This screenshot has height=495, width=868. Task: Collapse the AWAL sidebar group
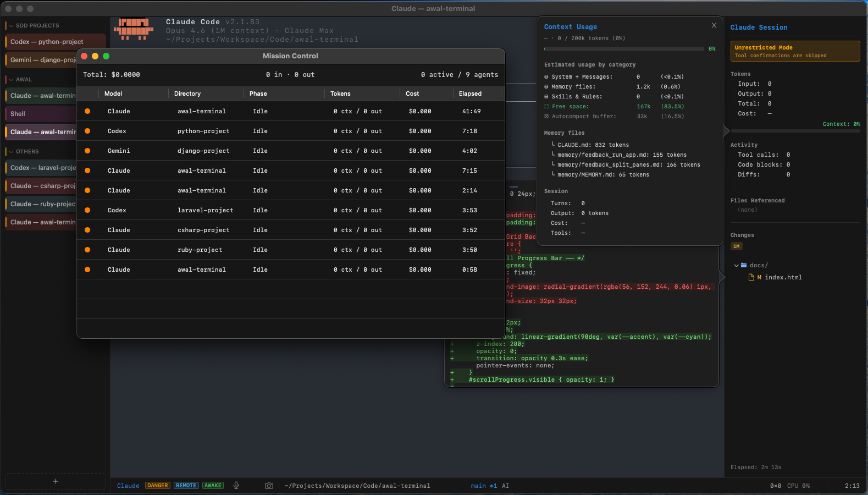click(11, 80)
